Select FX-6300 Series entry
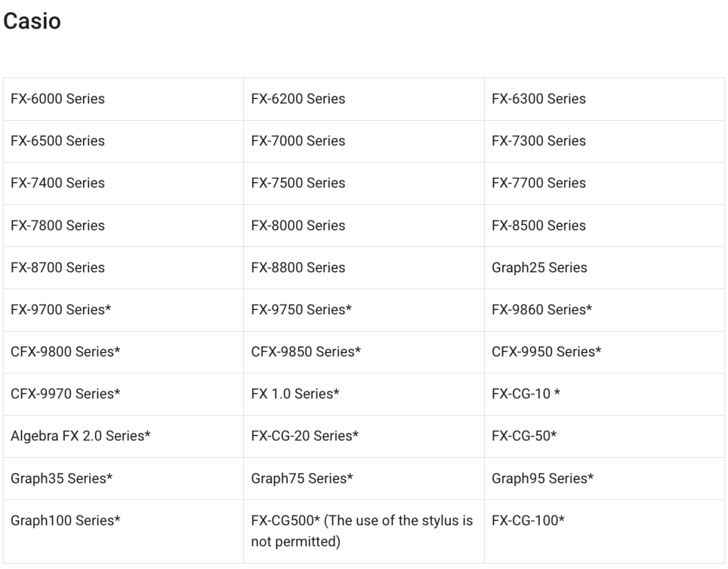Screen dimensions: 728x569 [539, 98]
